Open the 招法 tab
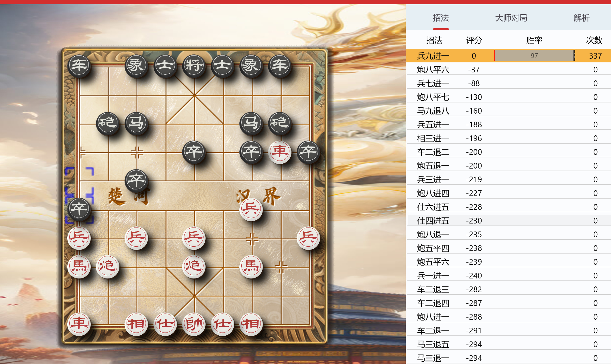 pos(441,18)
